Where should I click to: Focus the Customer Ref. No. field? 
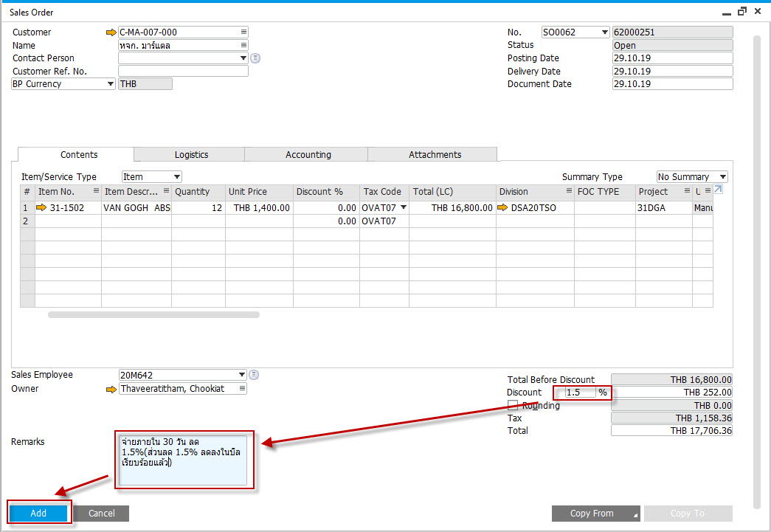pyautogui.click(x=184, y=71)
